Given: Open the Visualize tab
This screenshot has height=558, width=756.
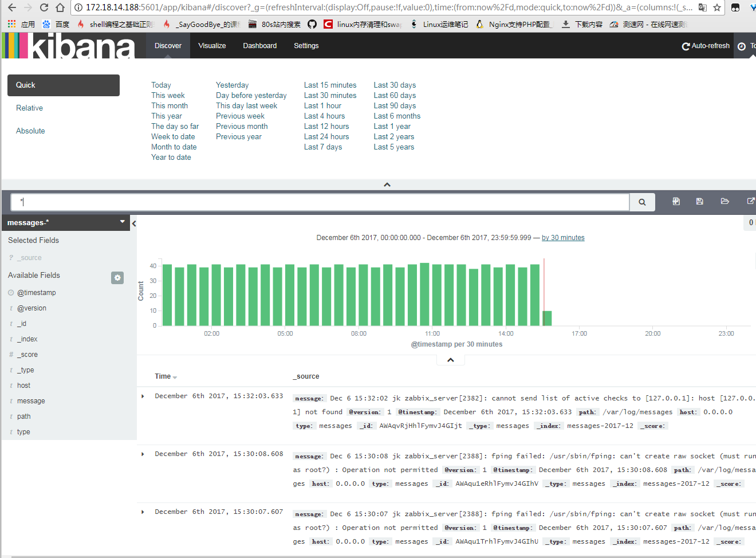Looking at the screenshot, I should (x=212, y=46).
